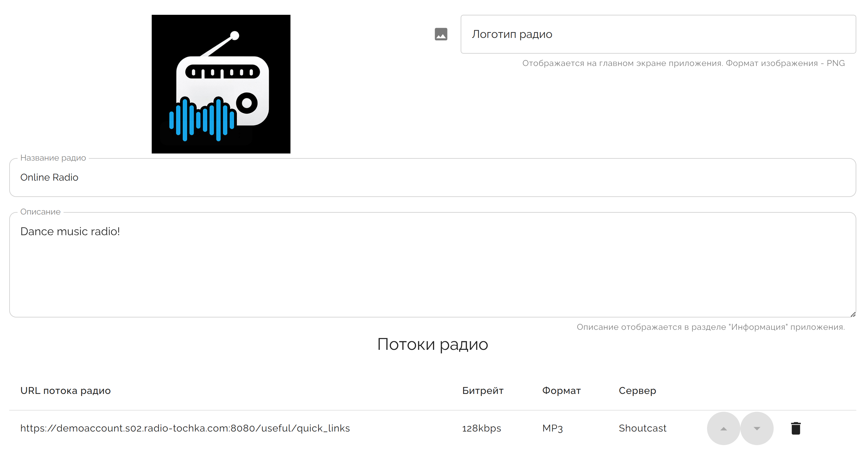The width and height of the screenshot is (868, 450).
Task: Move the stream down with arrow button
Action: (756, 428)
